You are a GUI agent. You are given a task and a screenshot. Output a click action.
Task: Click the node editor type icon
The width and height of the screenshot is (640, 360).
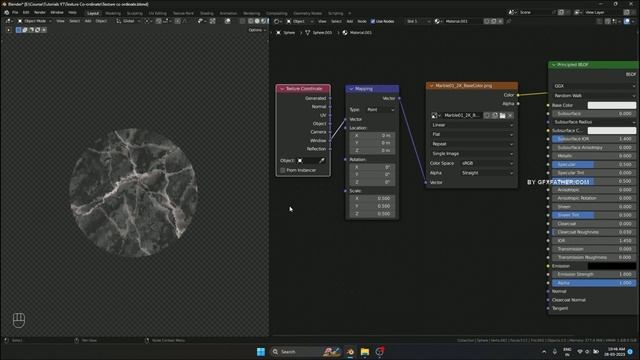click(278, 21)
